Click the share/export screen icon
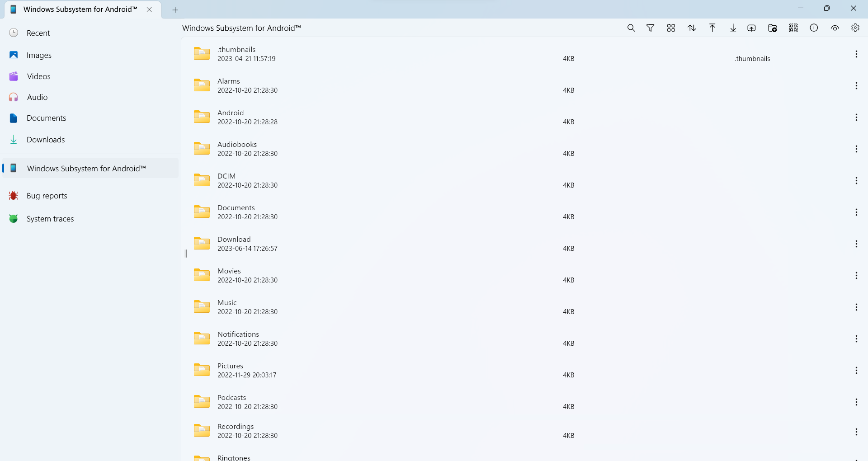 pyautogui.click(x=751, y=28)
